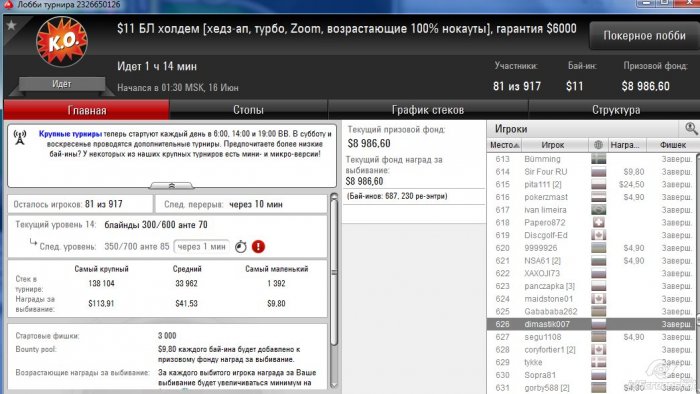
Task: Select player Bümming in the list
Action: [x=542, y=159]
